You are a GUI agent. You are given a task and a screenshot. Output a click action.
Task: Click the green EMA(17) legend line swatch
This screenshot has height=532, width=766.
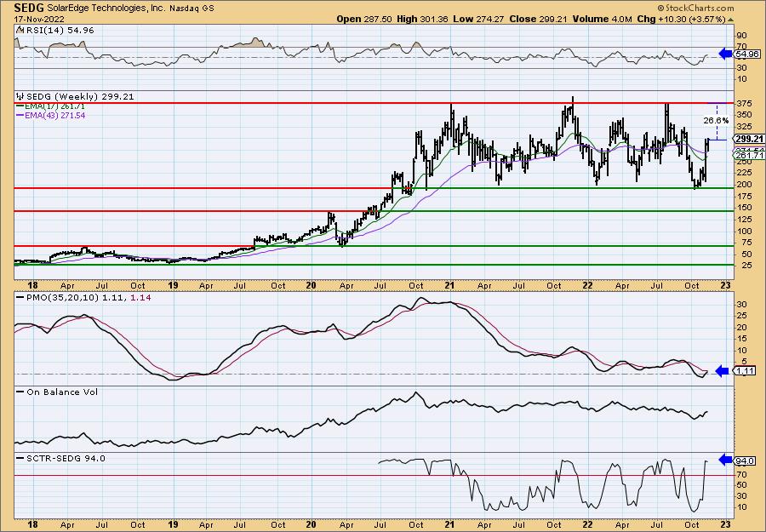coord(20,106)
